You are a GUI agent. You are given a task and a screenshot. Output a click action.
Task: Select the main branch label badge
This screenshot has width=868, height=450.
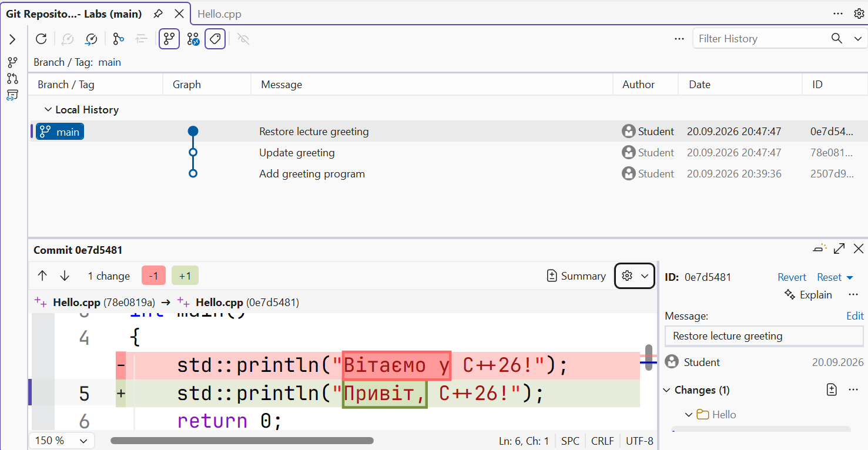pos(60,132)
